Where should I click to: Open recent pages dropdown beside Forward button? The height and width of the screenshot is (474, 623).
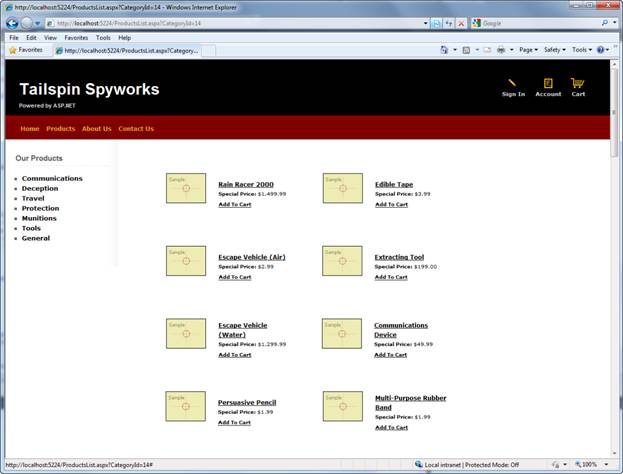pos(37,24)
